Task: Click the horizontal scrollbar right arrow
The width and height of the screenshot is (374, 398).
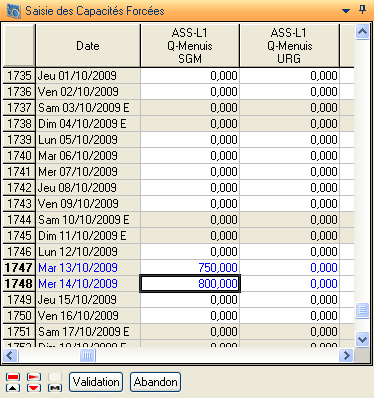Action: click(x=346, y=355)
